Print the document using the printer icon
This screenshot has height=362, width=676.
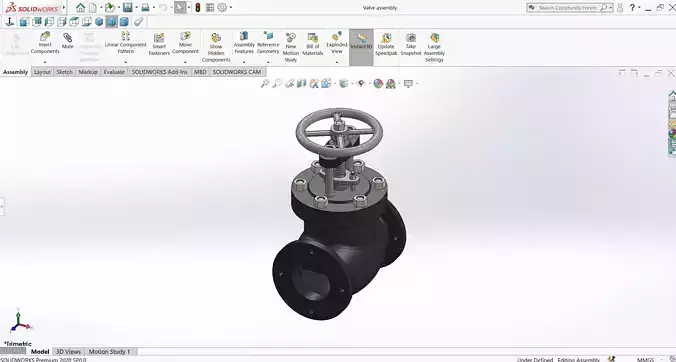(x=145, y=7)
